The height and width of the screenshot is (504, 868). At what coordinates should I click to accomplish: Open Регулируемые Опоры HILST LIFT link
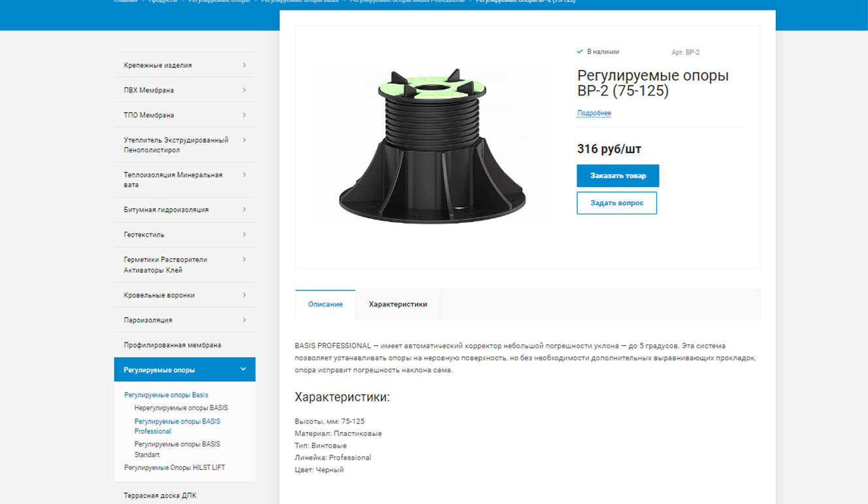175,467
